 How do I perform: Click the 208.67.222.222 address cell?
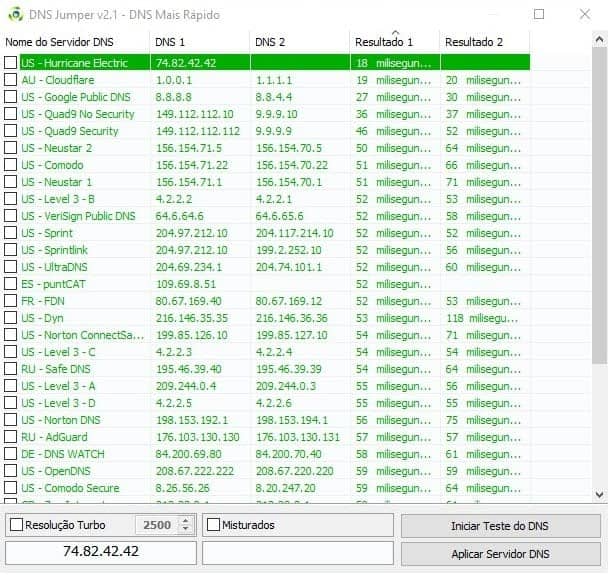pos(195,471)
